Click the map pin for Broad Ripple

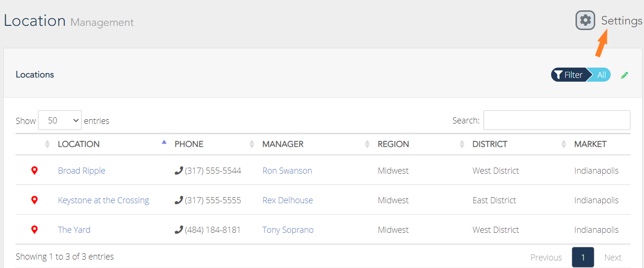tap(34, 170)
